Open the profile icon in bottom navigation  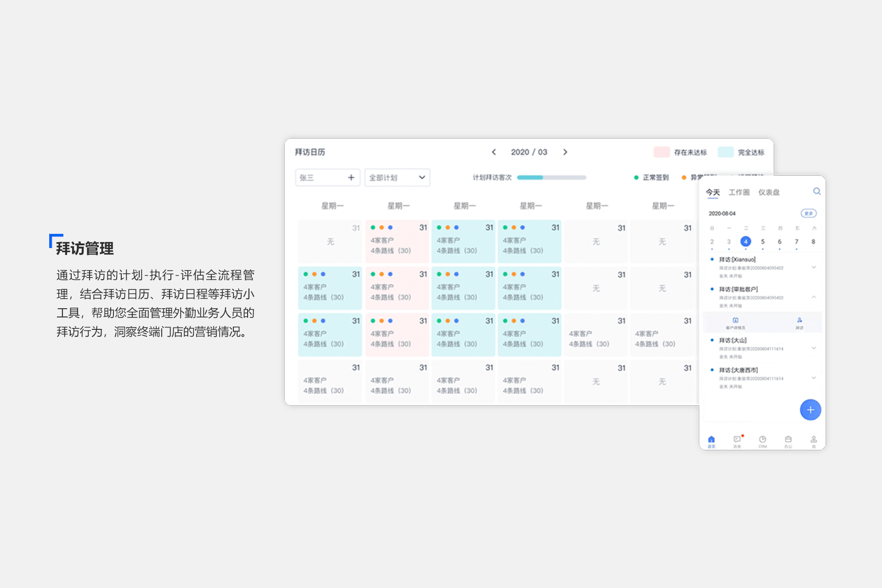coord(814,441)
